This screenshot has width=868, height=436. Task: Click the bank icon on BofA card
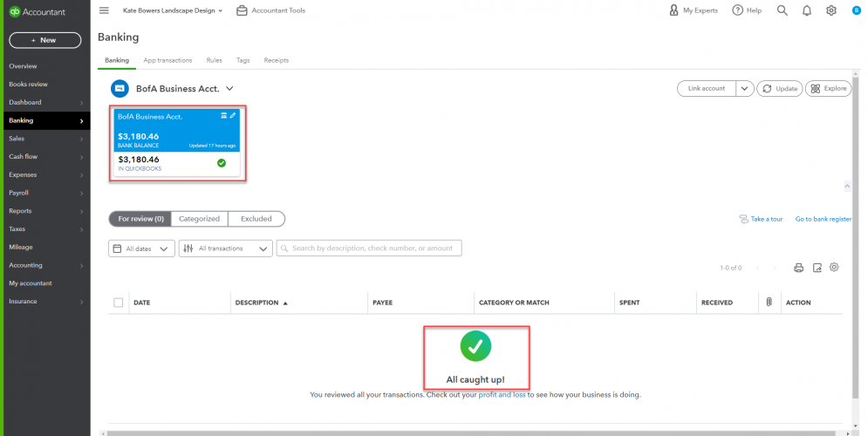point(223,116)
